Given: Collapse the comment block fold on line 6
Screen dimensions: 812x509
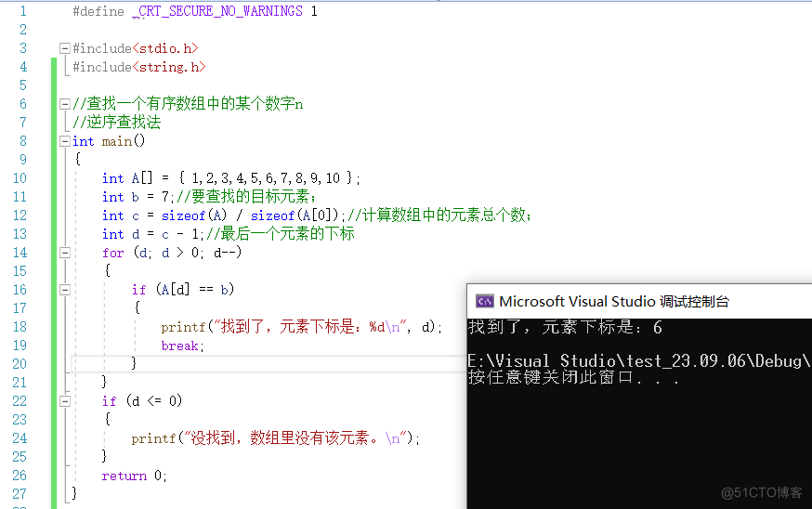Looking at the screenshot, I should pos(65,104).
